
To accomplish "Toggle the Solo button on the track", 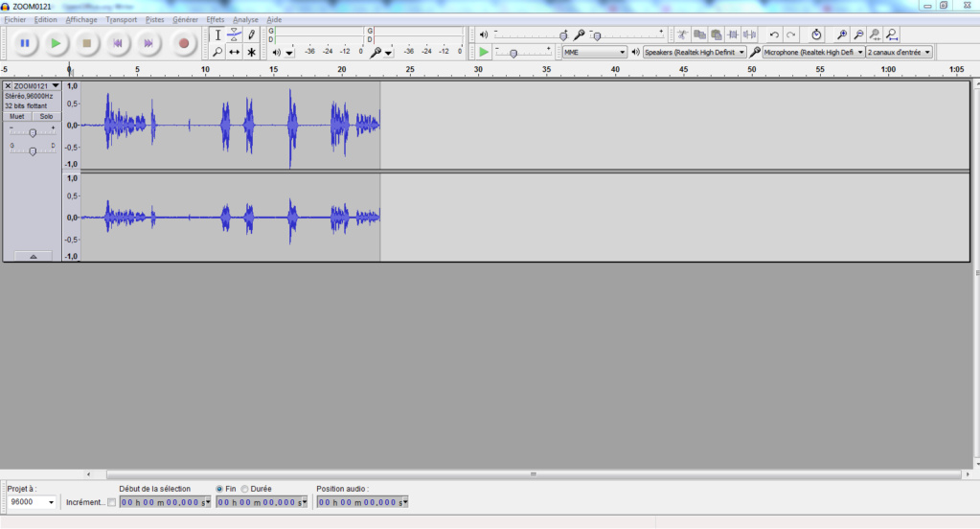I will (x=46, y=116).
